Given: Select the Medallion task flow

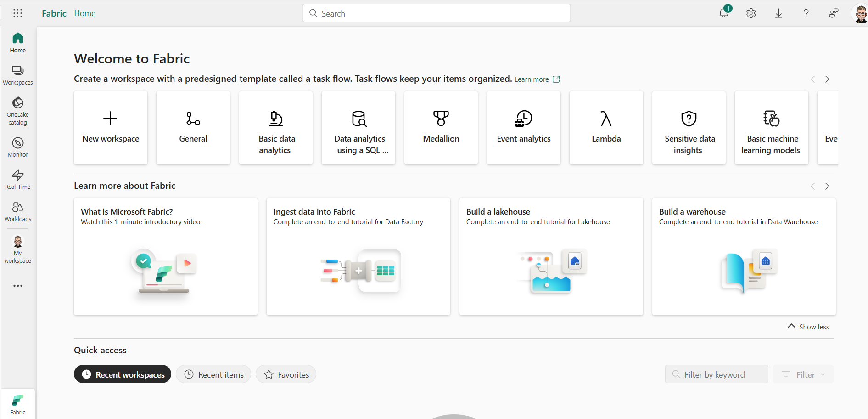Looking at the screenshot, I should coord(441,128).
